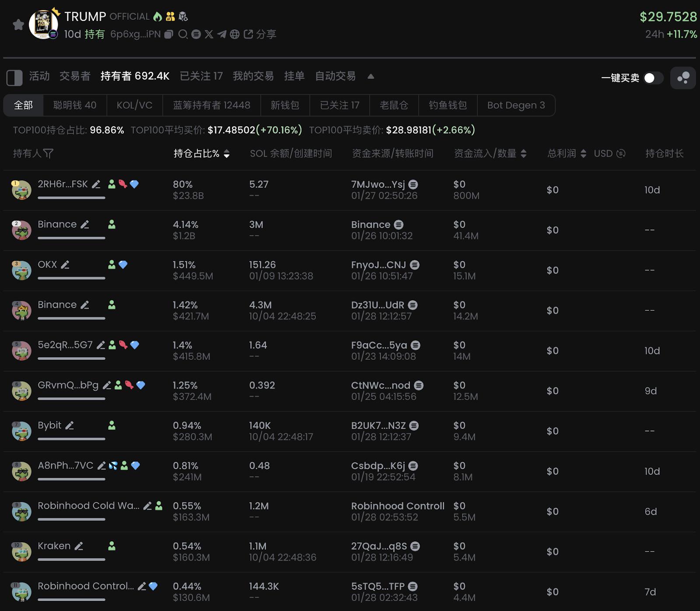
Task: Open holder address A8nPh...7VC
Action: tap(66, 466)
